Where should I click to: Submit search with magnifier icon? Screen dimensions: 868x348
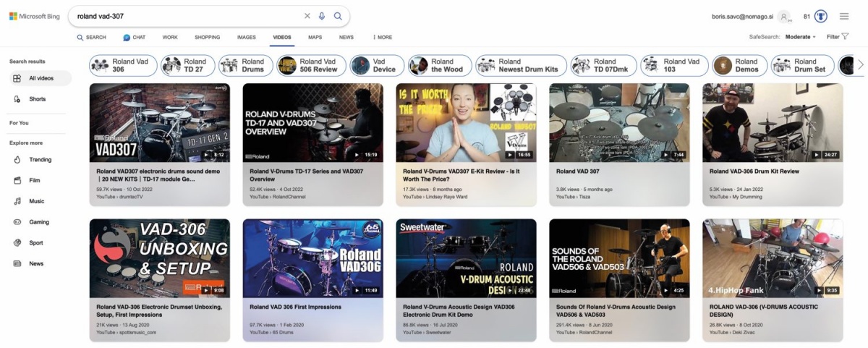tap(338, 16)
